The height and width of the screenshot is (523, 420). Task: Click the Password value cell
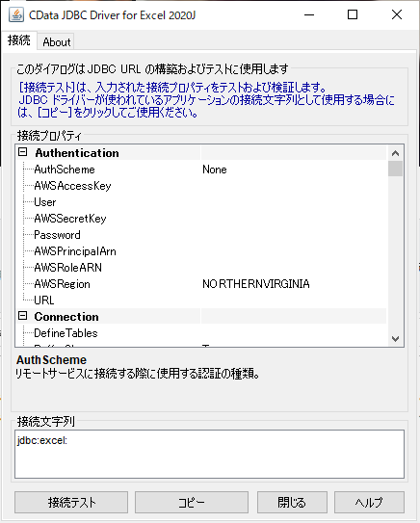click(x=294, y=235)
